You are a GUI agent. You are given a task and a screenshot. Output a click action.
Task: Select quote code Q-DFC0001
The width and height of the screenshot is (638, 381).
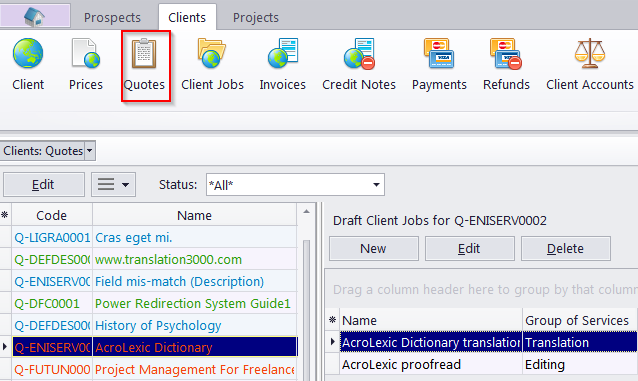pos(52,303)
